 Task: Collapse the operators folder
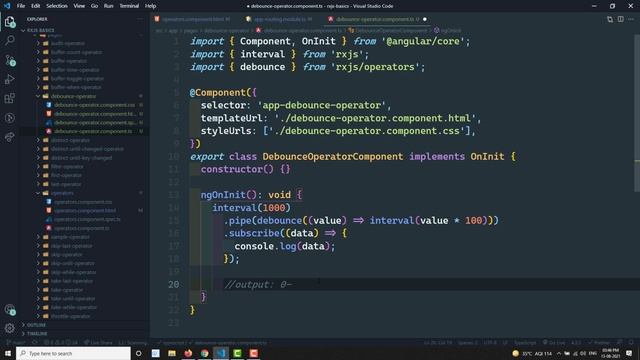point(62,193)
